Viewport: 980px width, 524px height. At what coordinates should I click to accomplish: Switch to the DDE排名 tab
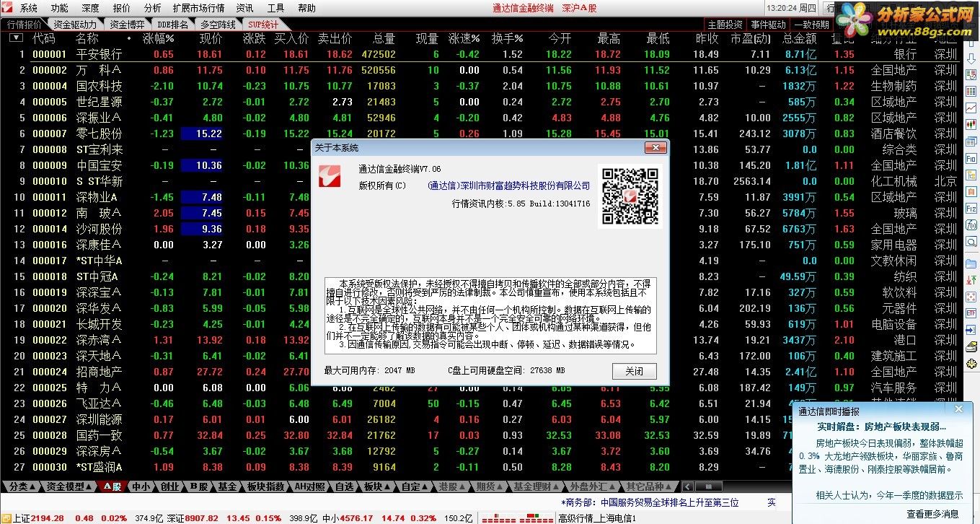click(172, 24)
